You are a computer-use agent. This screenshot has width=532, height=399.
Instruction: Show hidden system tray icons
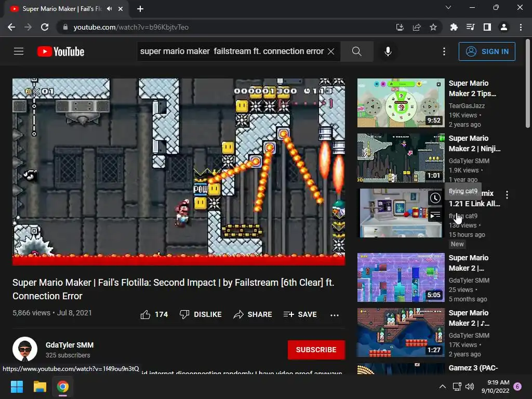tap(443, 387)
